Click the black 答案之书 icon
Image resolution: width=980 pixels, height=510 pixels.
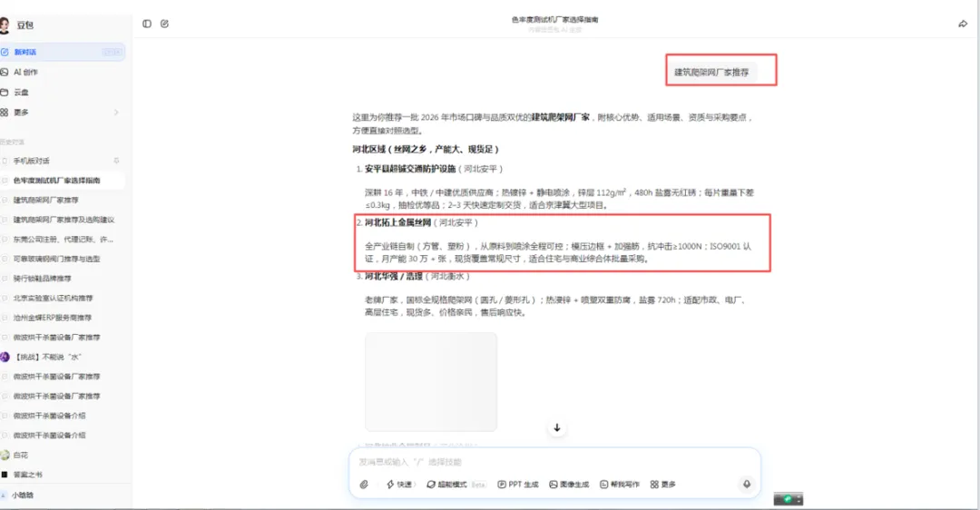pyautogui.click(x=5, y=475)
